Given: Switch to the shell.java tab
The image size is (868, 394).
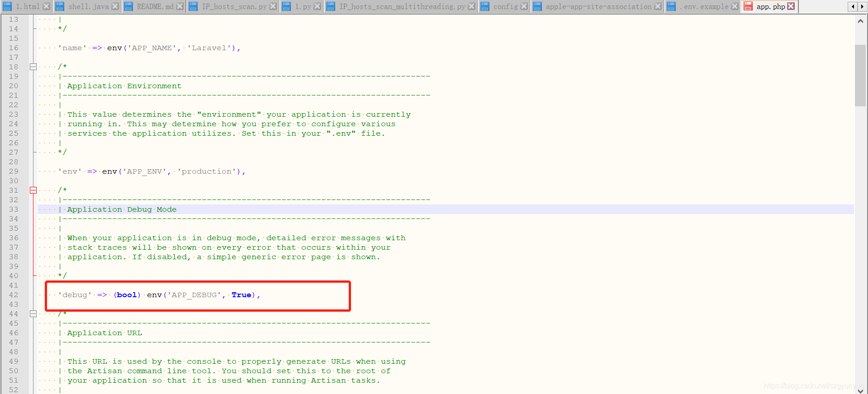Looking at the screenshot, I should pos(88,6).
